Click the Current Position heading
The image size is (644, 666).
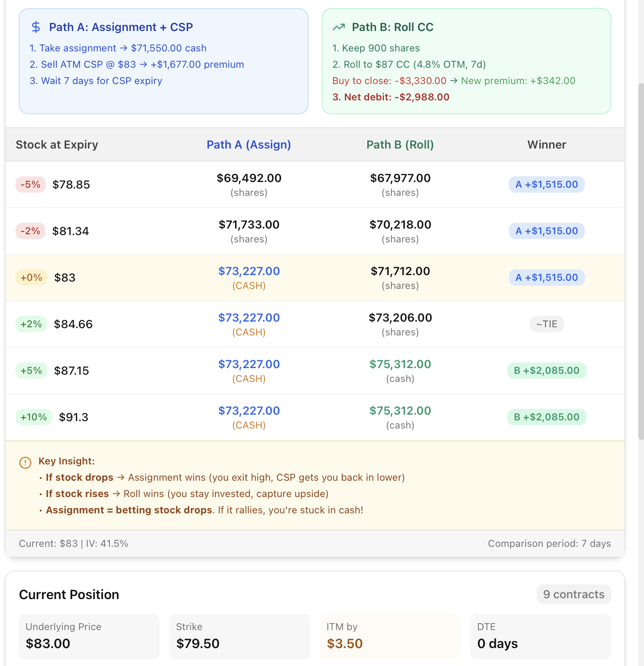69,595
